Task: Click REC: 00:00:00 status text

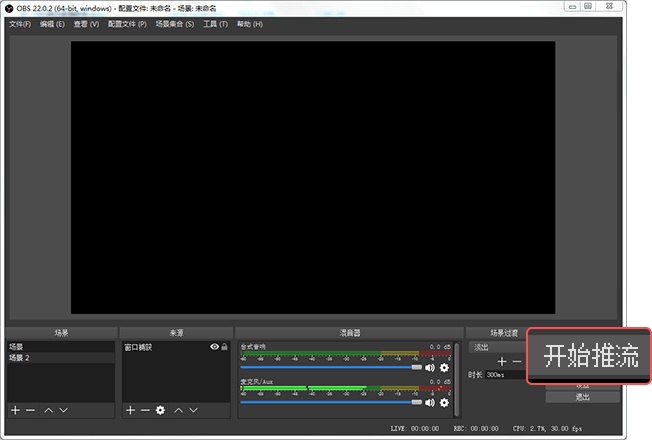Action: [476, 428]
